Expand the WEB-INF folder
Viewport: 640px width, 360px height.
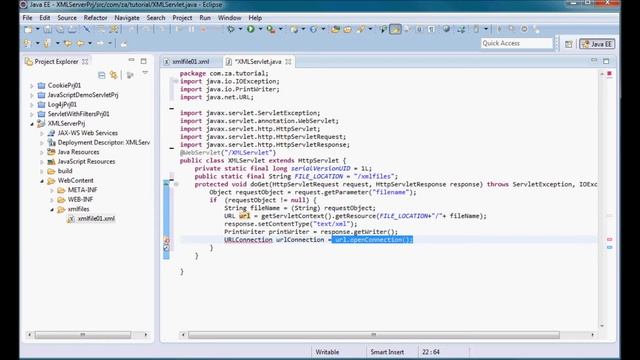click(51, 200)
